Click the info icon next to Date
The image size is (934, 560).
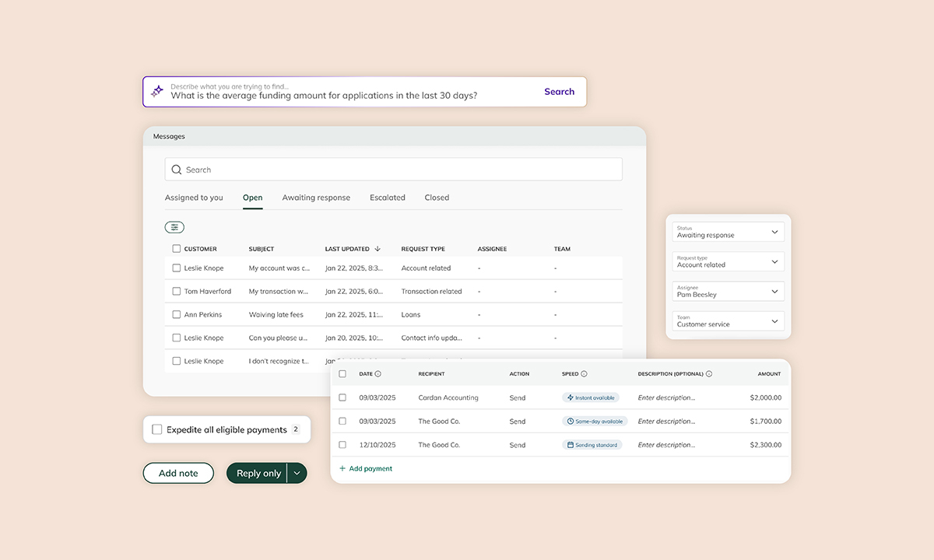pyautogui.click(x=378, y=374)
